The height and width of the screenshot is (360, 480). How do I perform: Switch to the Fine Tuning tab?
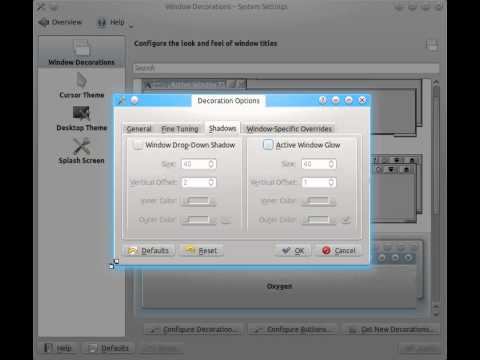tap(180, 129)
